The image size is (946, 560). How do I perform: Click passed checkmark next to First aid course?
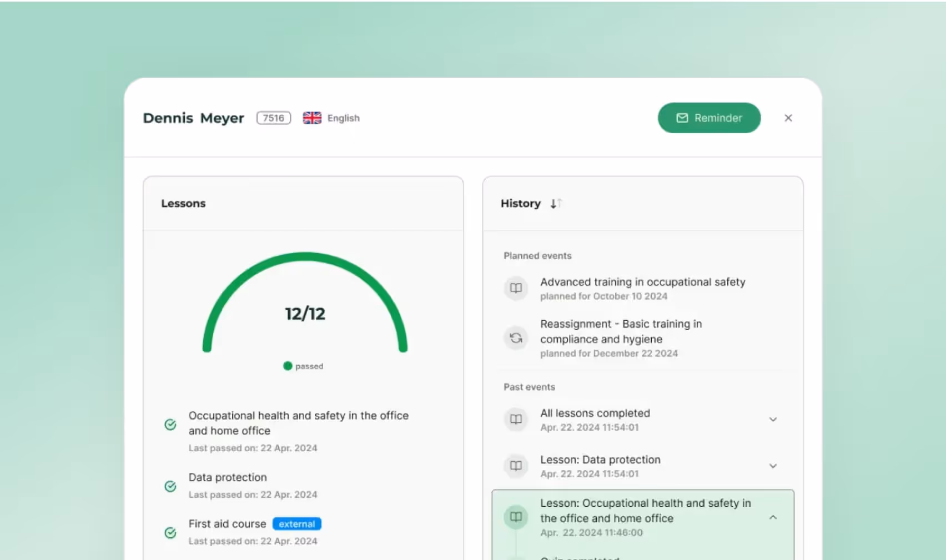pyautogui.click(x=170, y=533)
